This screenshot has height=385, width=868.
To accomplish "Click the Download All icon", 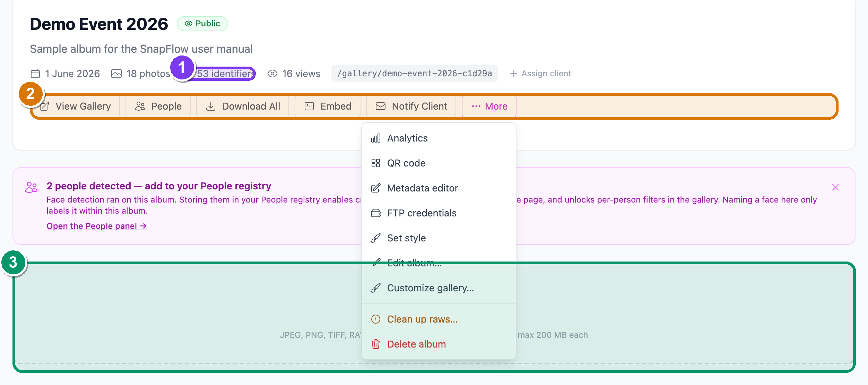I will point(211,106).
